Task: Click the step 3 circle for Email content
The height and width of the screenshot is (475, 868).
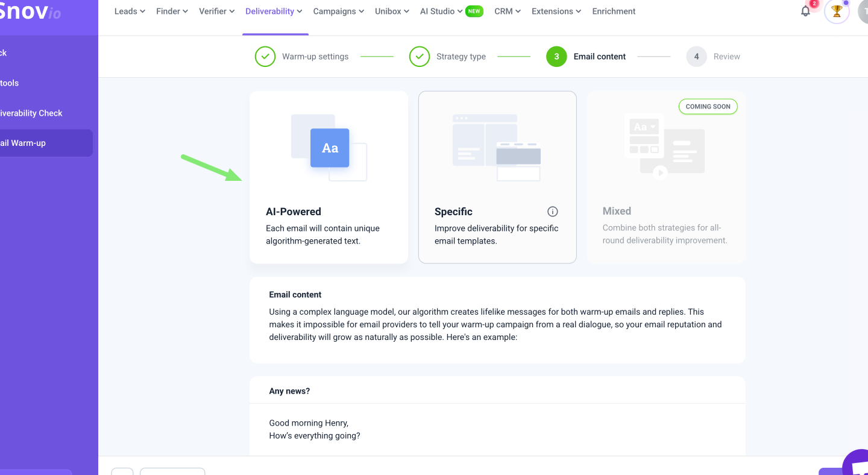Action: click(x=556, y=57)
